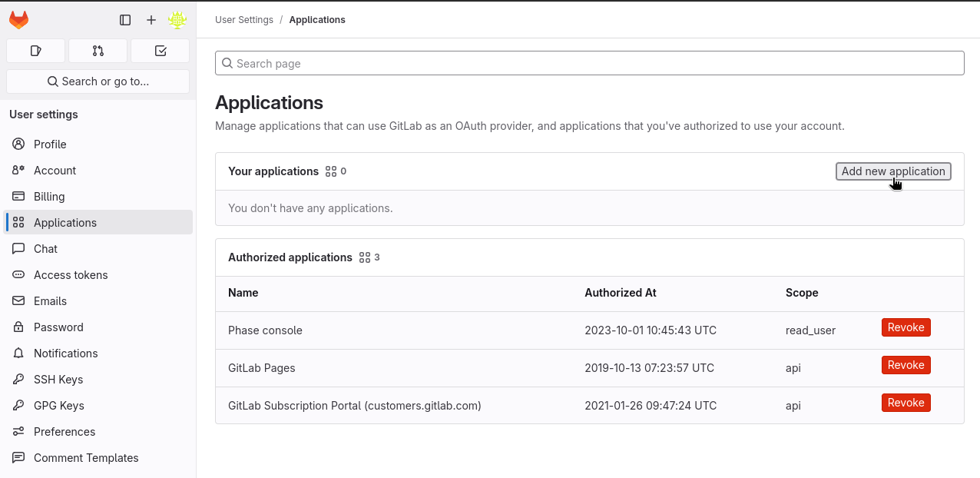Go to Account settings
The image size is (980, 478).
[x=98, y=171]
